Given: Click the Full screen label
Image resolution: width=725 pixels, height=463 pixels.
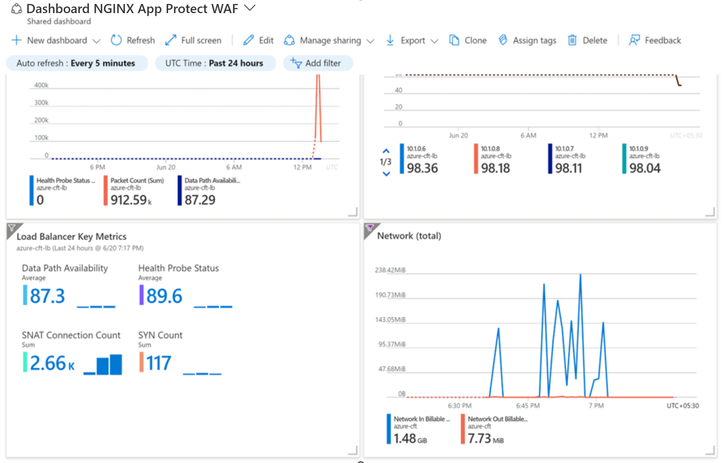Looking at the screenshot, I should pyautogui.click(x=201, y=40).
